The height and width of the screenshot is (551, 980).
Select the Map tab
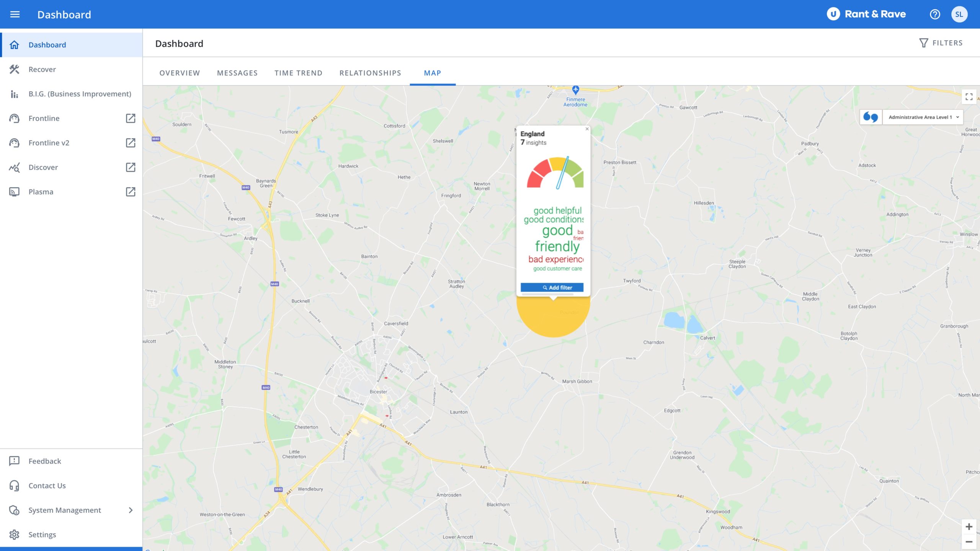[433, 73]
